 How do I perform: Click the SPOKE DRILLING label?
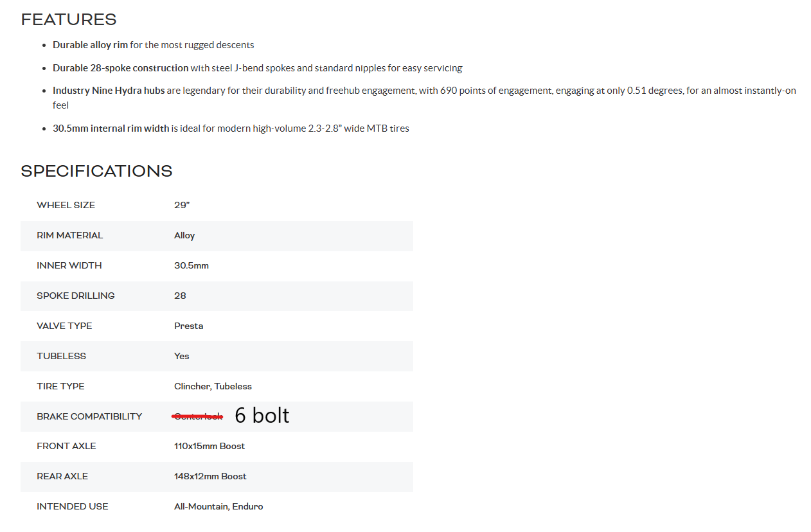(75, 296)
